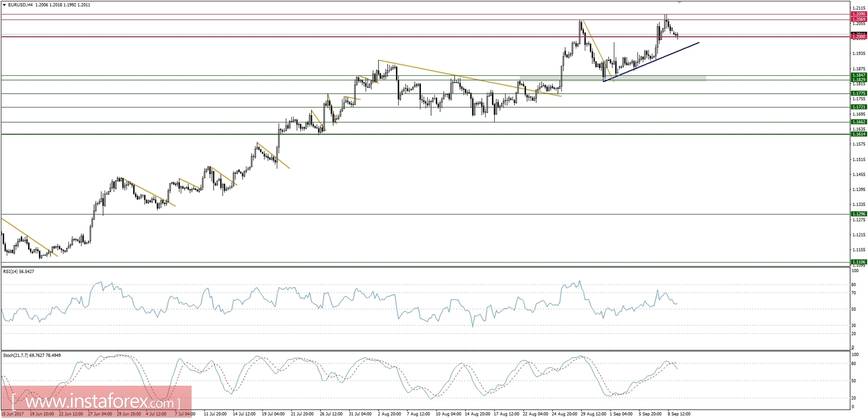The height and width of the screenshot is (419, 868).
Task: Click the Stochastic scale value 80
Action: coord(854,363)
